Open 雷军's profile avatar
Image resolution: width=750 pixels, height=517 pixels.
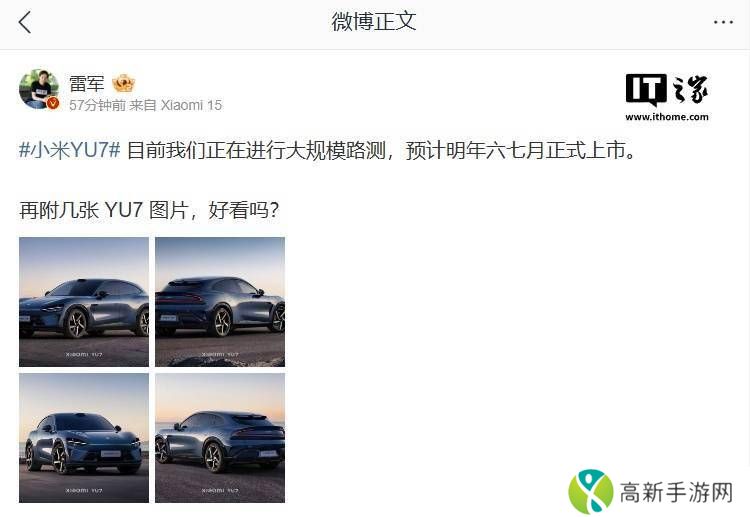(x=39, y=89)
